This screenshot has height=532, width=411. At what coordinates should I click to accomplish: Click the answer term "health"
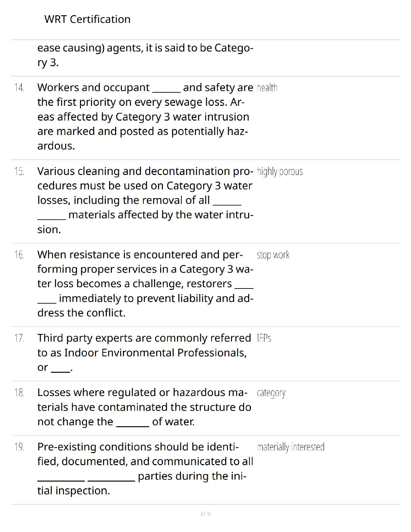267,88
